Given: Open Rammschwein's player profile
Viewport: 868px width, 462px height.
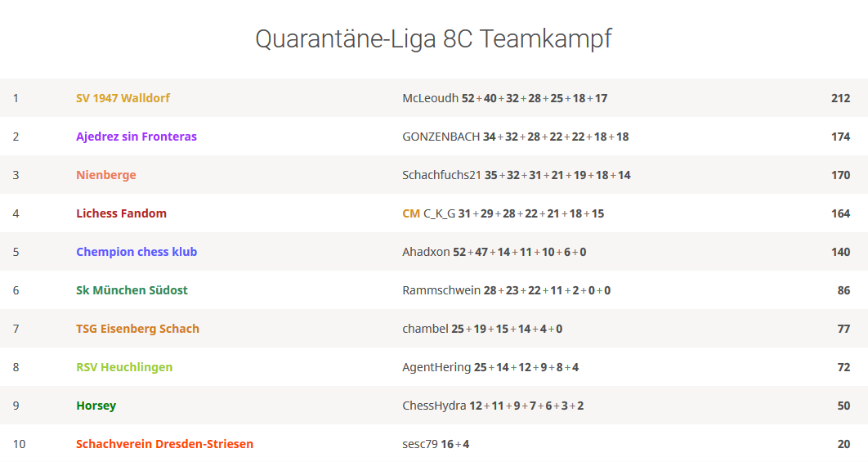Looking at the screenshot, I should coord(441,290).
